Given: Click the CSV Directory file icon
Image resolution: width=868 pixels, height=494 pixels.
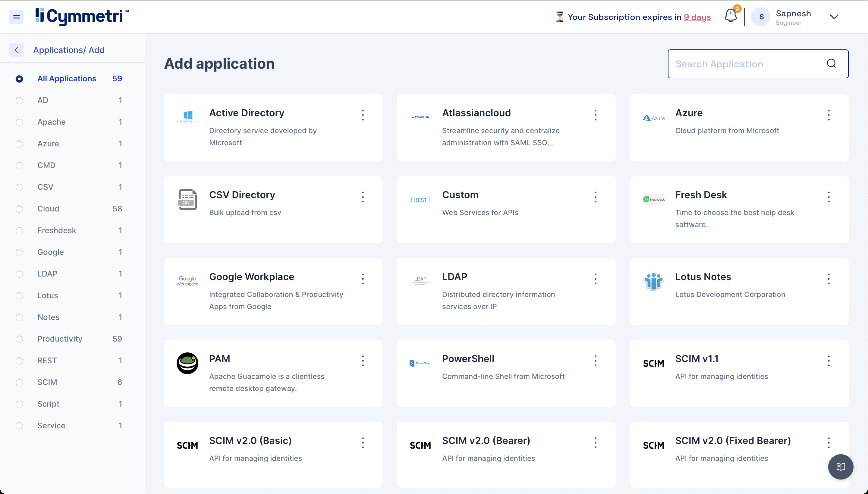Looking at the screenshot, I should tap(187, 199).
